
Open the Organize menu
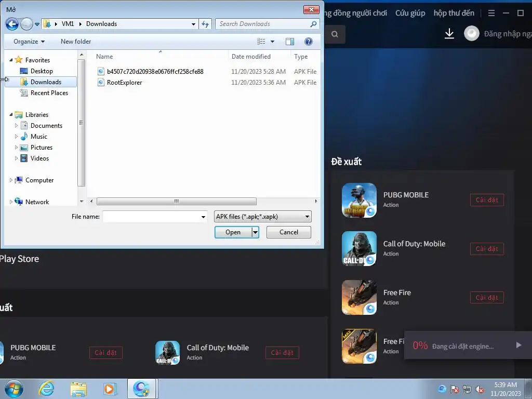[29, 42]
